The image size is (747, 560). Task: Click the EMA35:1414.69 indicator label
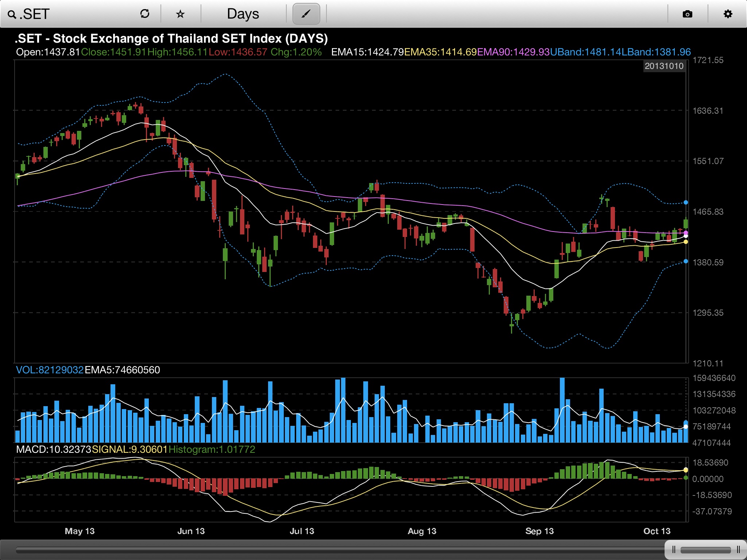[440, 52]
